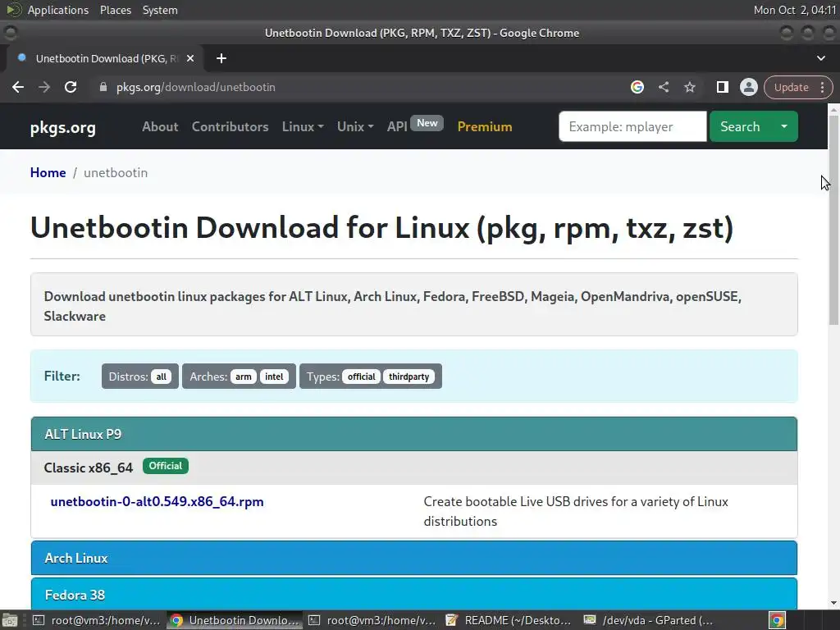This screenshot has height=630, width=840.
Task: Toggle the 'arm' arch filter
Action: coord(243,377)
